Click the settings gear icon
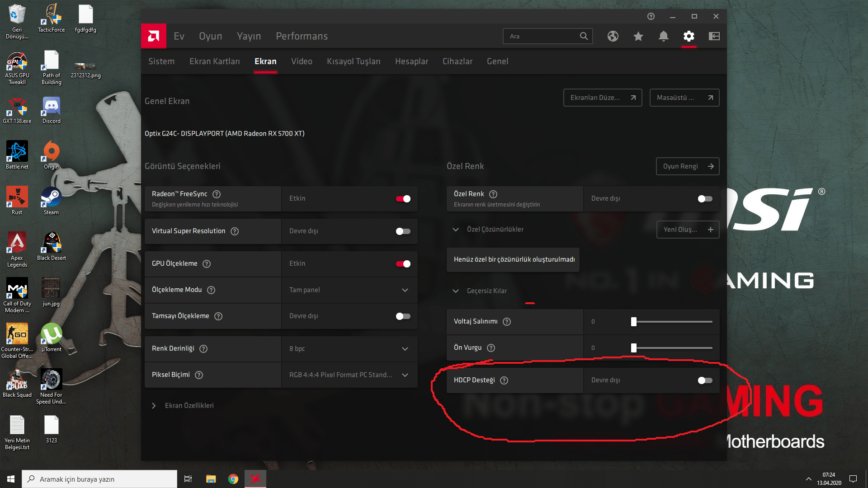The width and height of the screenshot is (868, 488). point(689,36)
